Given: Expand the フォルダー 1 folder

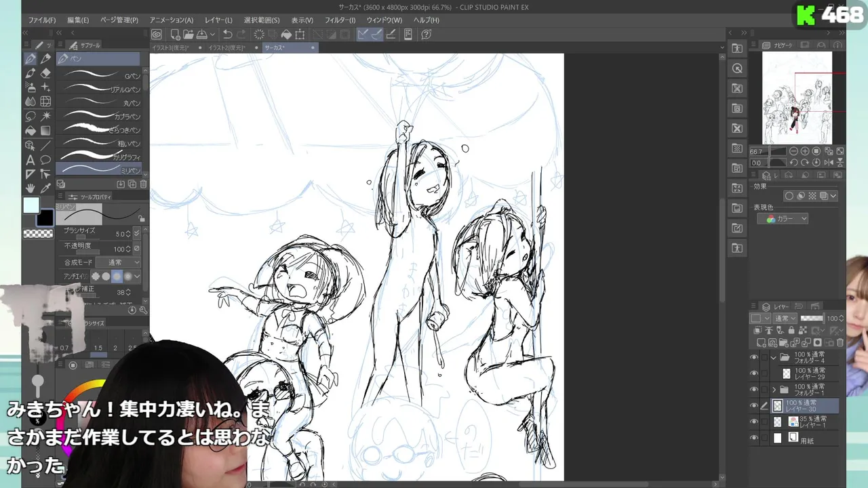Looking at the screenshot, I should click(774, 390).
